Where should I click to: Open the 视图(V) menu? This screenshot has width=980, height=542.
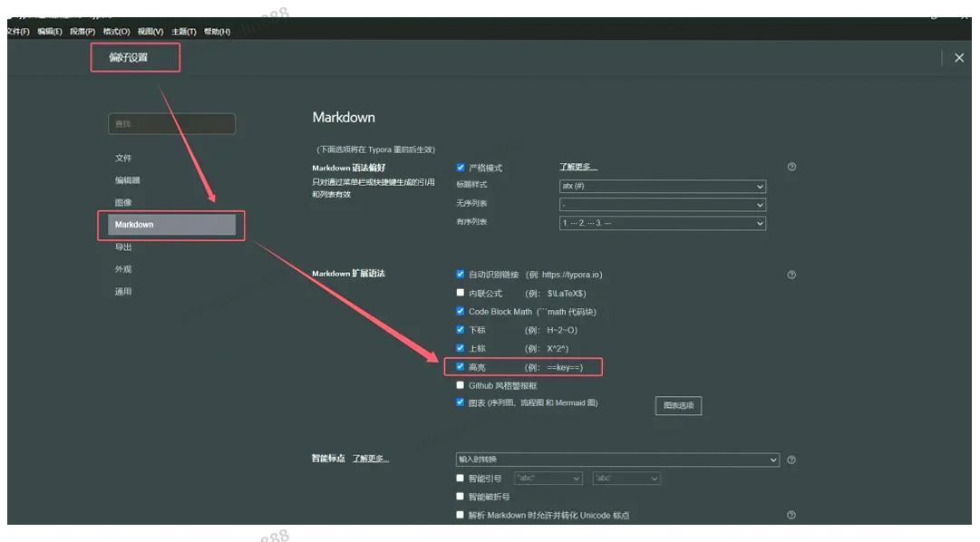[x=150, y=31]
